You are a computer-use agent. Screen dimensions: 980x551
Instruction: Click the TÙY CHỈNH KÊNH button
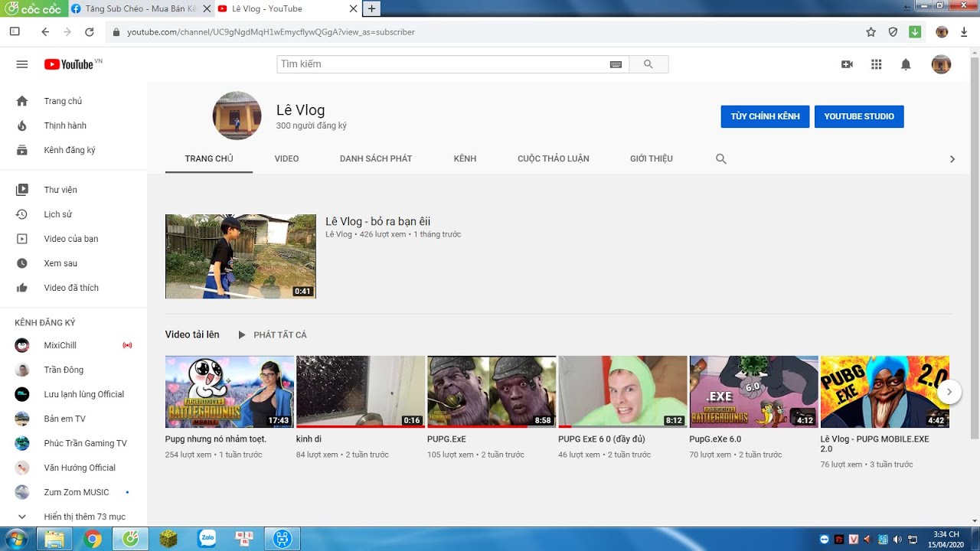pos(765,116)
